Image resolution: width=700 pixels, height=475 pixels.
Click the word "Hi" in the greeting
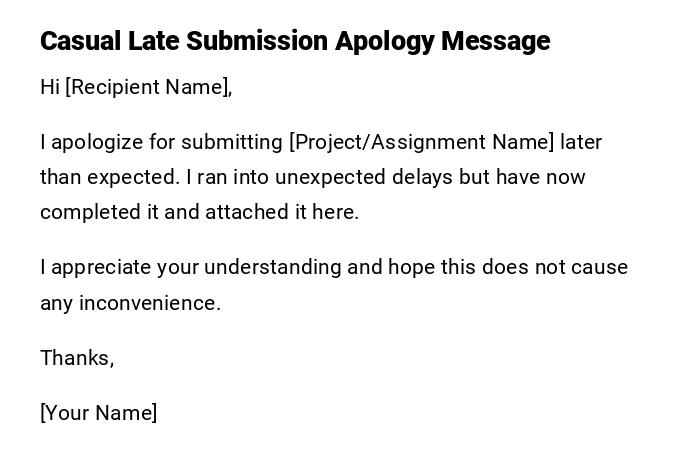tap(50, 87)
